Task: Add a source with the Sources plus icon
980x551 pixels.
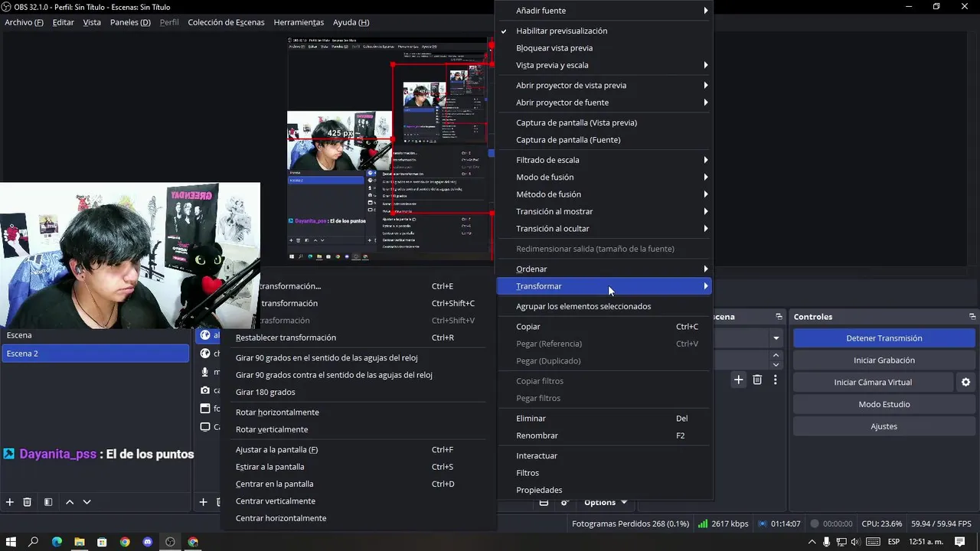Action: (203, 502)
